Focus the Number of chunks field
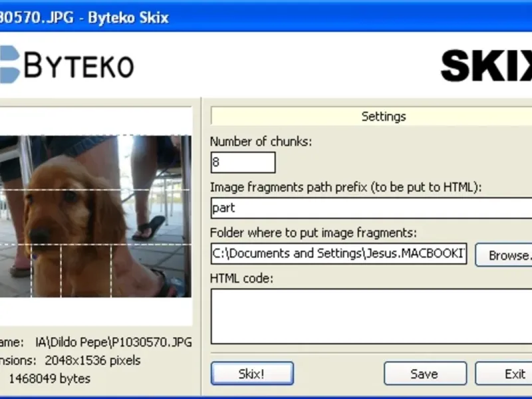The image size is (532, 399). coord(243,162)
